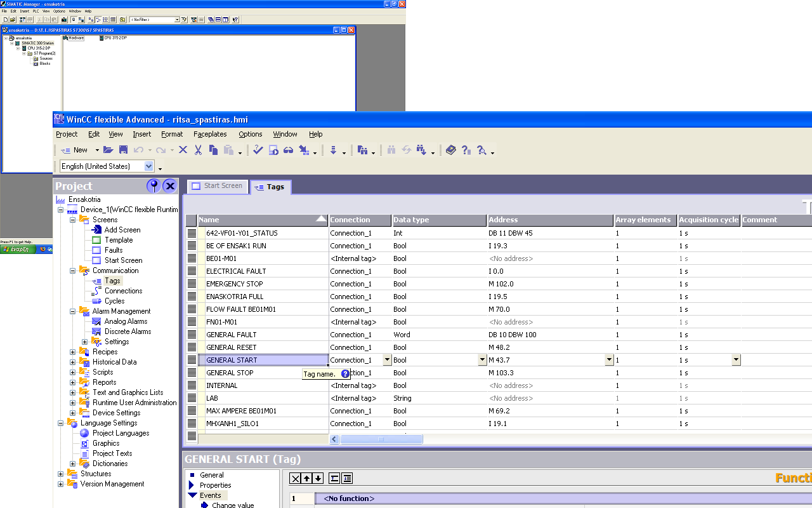Open PLC menu in SIMATIC Manager
This screenshot has height=508, width=812.
pyautogui.click(x=36, y=11)
